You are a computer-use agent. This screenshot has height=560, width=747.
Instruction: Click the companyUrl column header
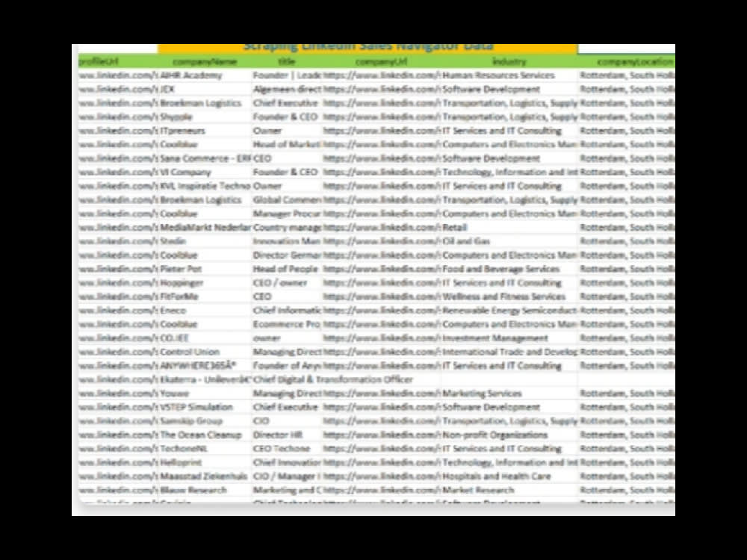(x=381, y=61)
